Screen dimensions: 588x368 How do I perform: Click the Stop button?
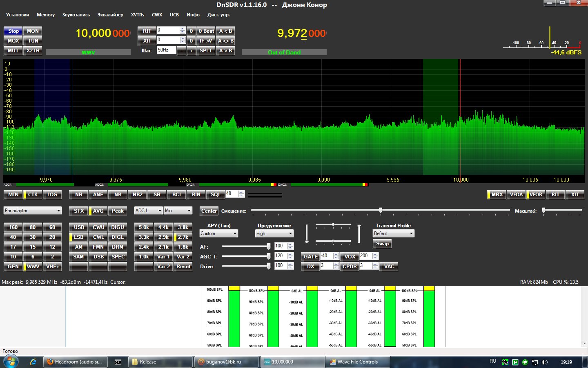pos(13,31)
